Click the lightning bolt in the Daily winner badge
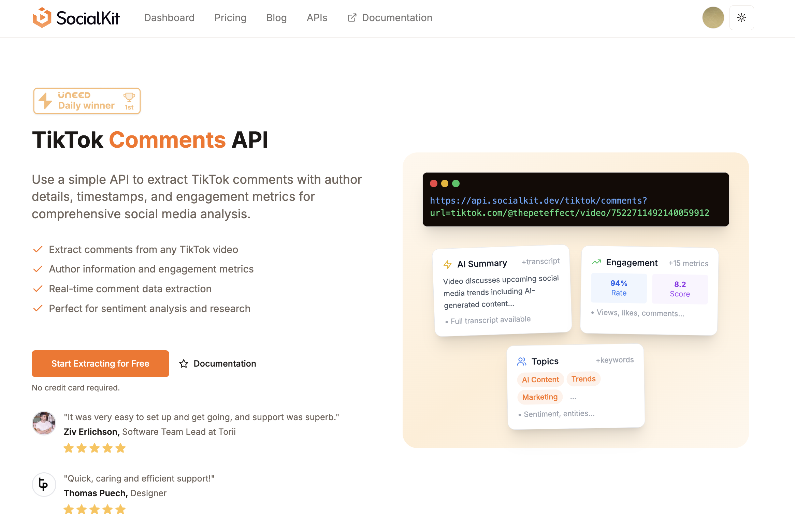Image resolution: width=795 pixels, height=532 pixels. point(45,101)
